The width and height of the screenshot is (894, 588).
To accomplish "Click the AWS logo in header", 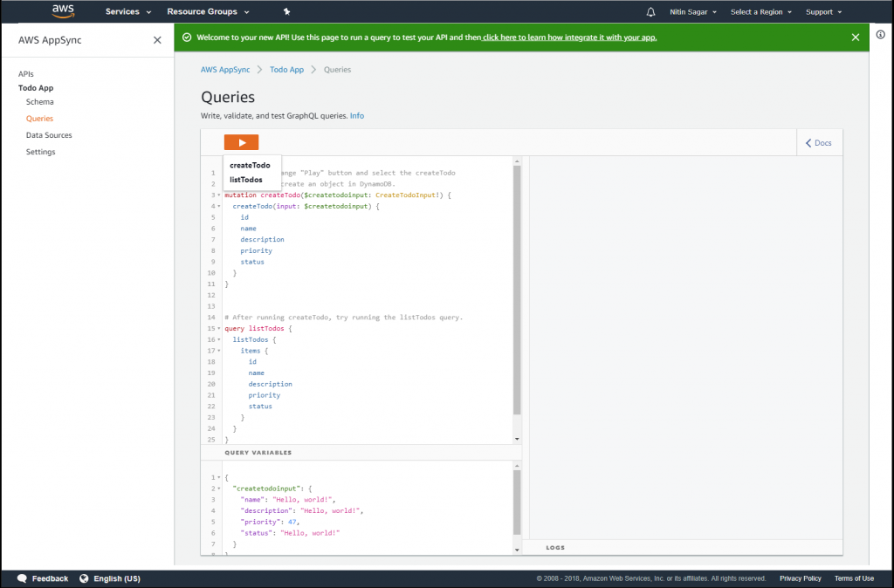I will [x=64, y=11].
